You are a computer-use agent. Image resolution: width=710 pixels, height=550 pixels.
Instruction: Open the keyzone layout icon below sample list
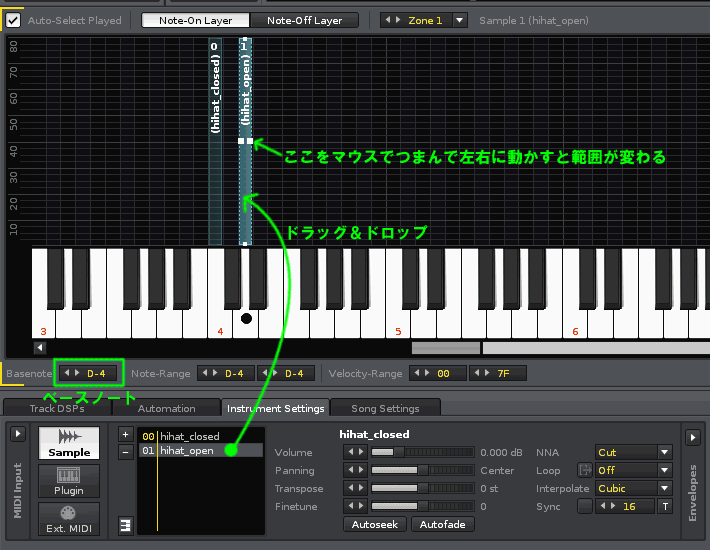pos(125,526)
